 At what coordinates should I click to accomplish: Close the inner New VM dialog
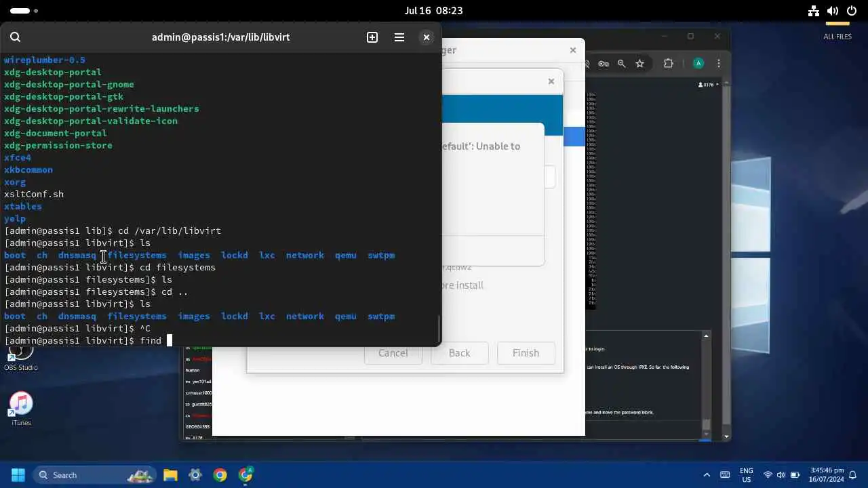click(551, 81)
